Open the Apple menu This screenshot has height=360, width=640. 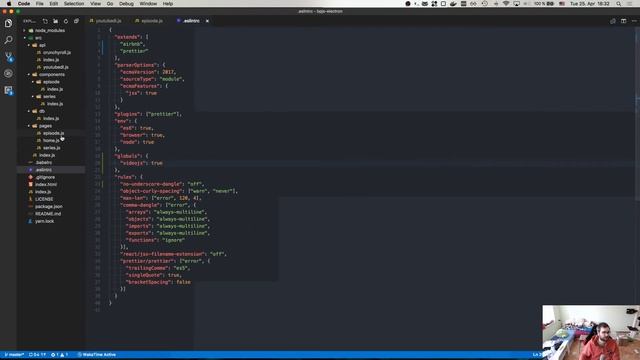[x=9, y=4]
